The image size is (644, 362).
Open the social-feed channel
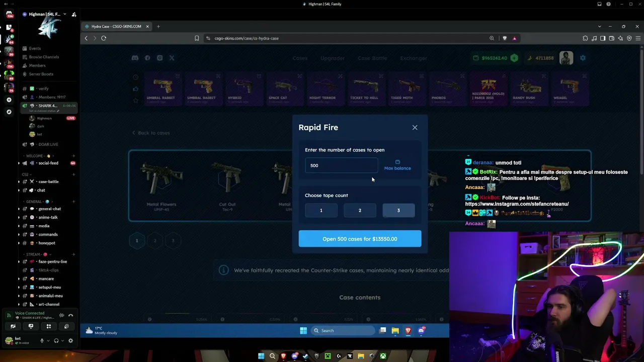pos(48,163)
